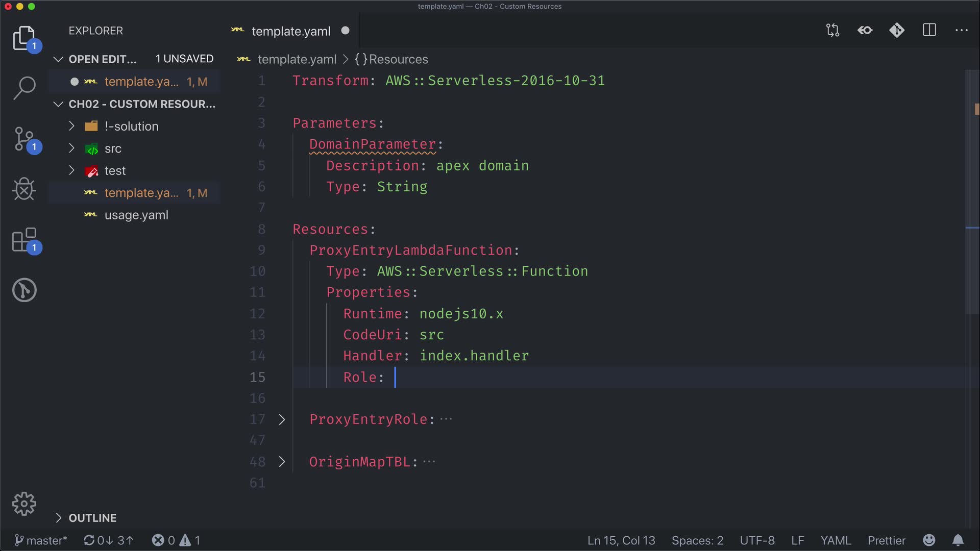Change the YAML language mode in status bar

point(836,540)
